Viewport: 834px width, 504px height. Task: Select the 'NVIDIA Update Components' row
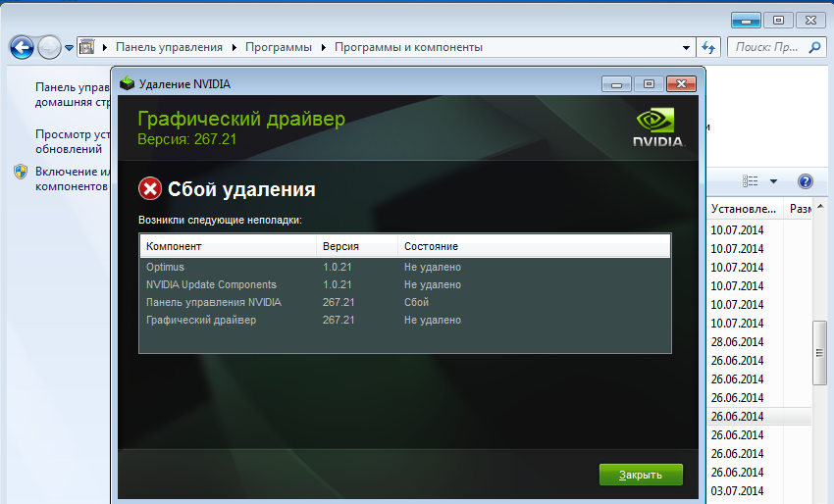[x=405, y=284]
